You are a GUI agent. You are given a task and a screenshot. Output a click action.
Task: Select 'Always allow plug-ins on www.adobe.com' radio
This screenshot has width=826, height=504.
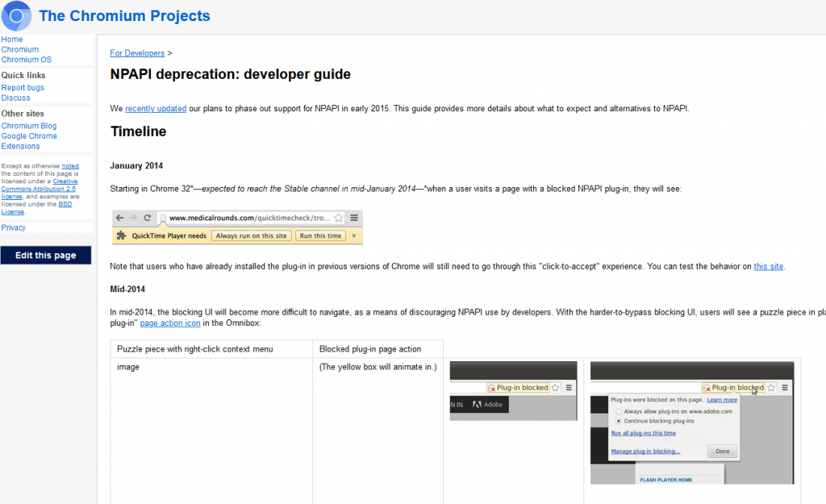click(x=619, y=411)
